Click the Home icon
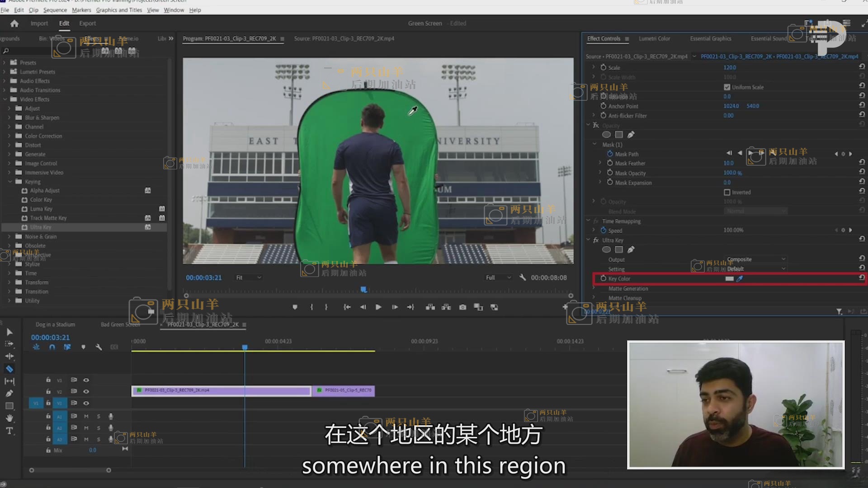 pyautogui.click(x=14, y=23)
